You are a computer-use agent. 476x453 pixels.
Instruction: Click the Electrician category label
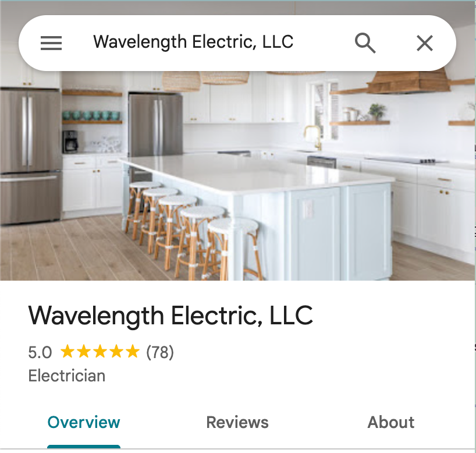pos(67,376)
